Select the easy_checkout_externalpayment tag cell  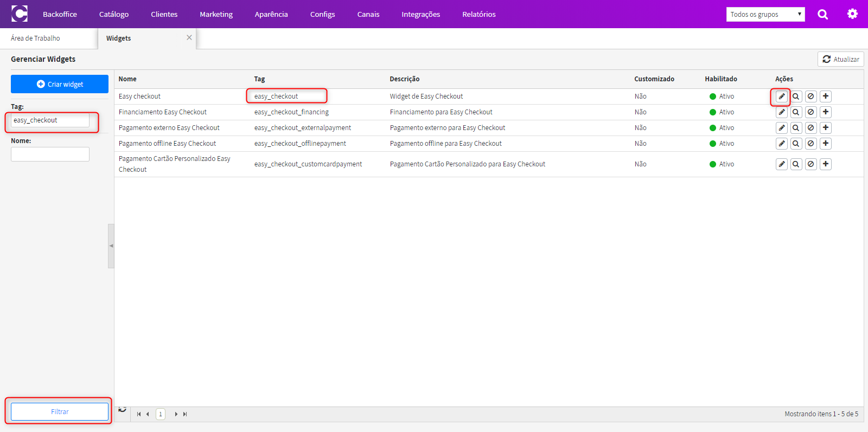pos(303,128)
